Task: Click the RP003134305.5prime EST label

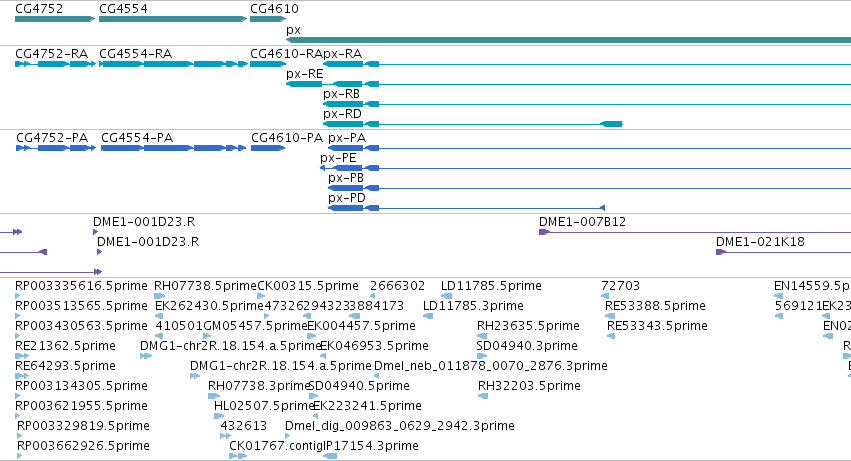Action: [81, 387]
